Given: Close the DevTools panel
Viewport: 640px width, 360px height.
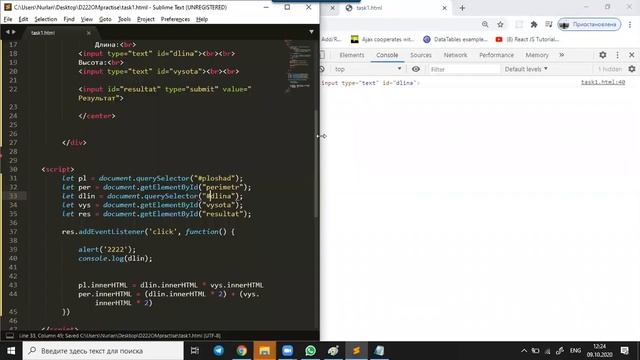Looking at the screenshot, I should pyautogui.click(x=631, y=55).
